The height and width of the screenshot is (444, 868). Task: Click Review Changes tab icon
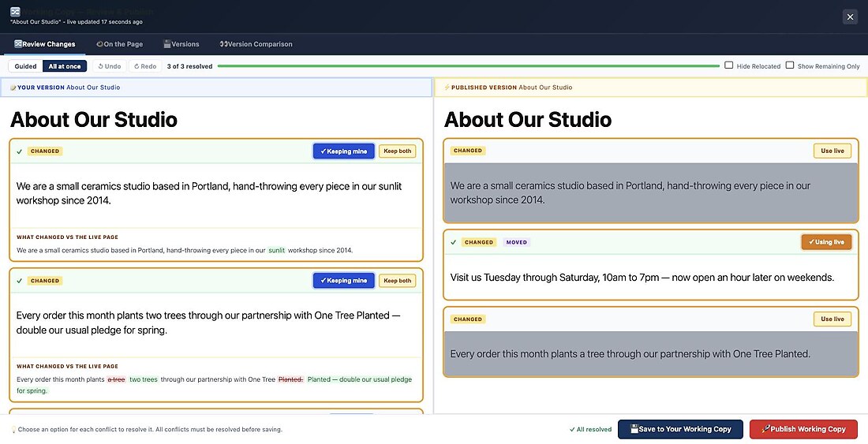[x=18, y=44]
